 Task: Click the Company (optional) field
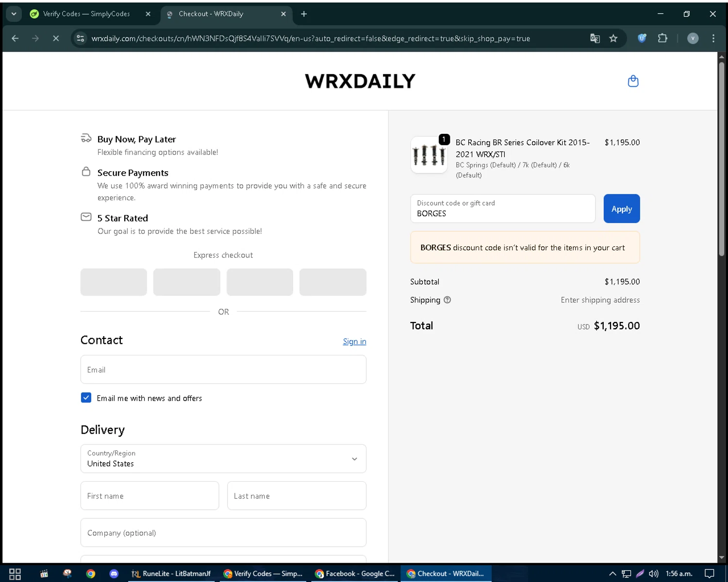[223, 533]
